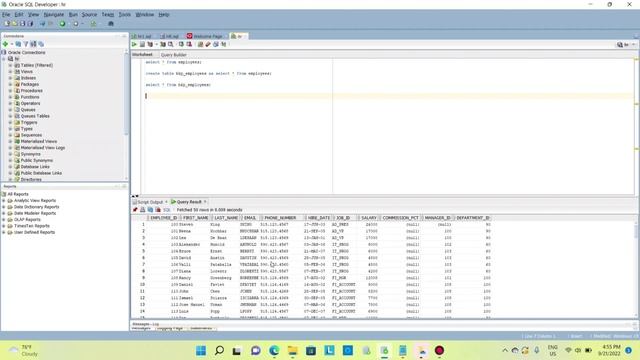Screen dimensions: 640x360
Task: Click the SQL label in Query Result toolbar
Action: coord(167,210)
